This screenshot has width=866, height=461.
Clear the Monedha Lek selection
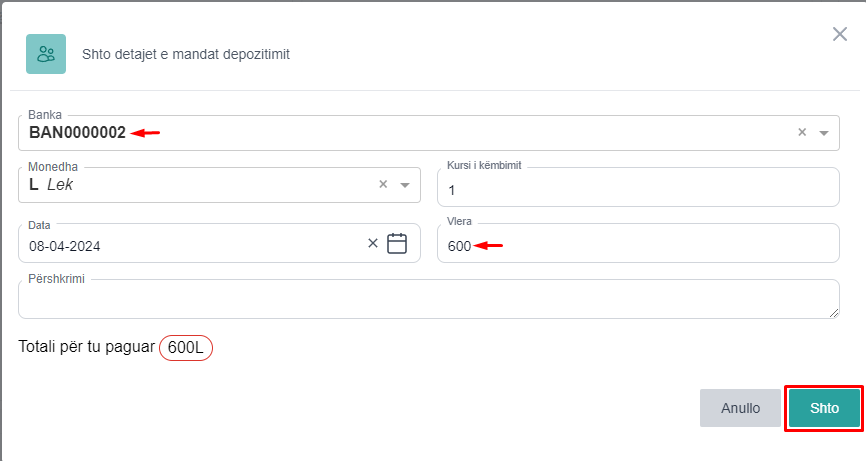pos(382,184)
